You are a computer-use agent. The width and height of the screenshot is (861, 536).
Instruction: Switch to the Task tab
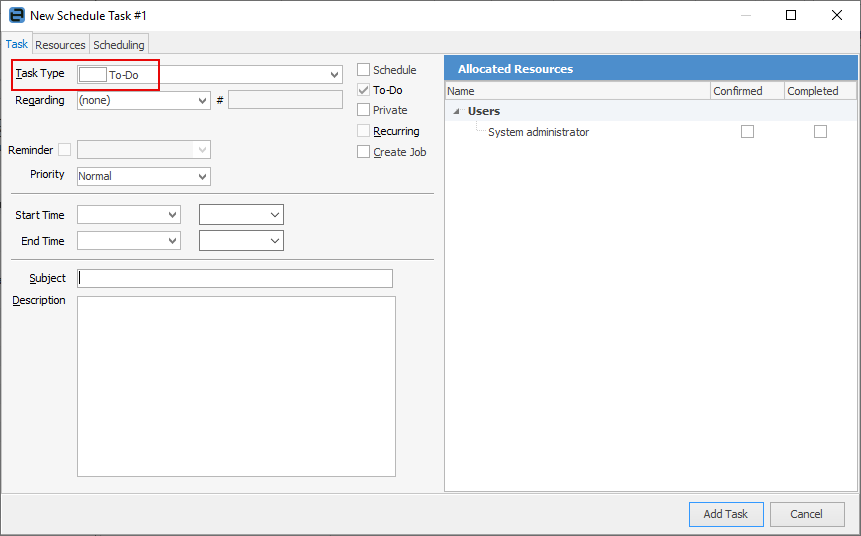(x=16, y=44)
